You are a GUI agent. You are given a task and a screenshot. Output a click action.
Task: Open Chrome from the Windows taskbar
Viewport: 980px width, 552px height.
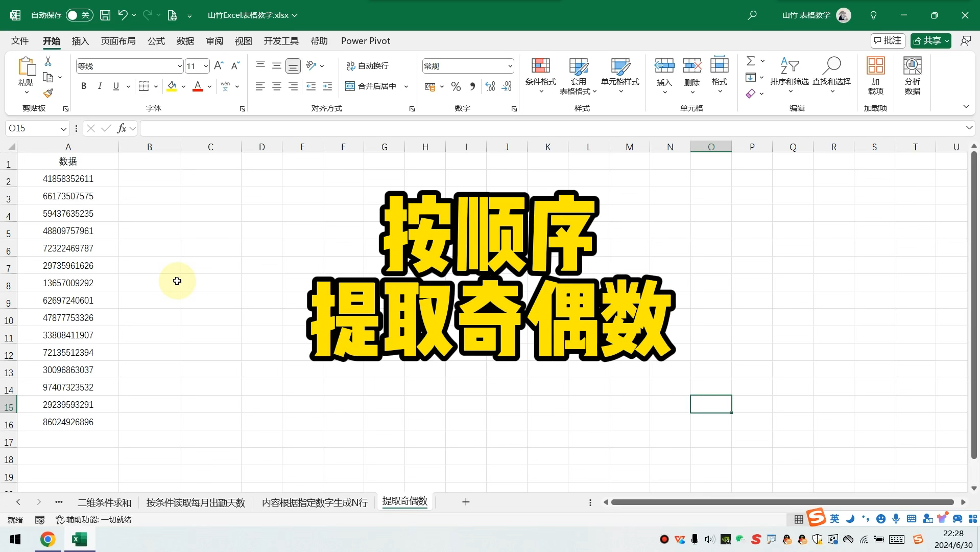coord(48,539)
